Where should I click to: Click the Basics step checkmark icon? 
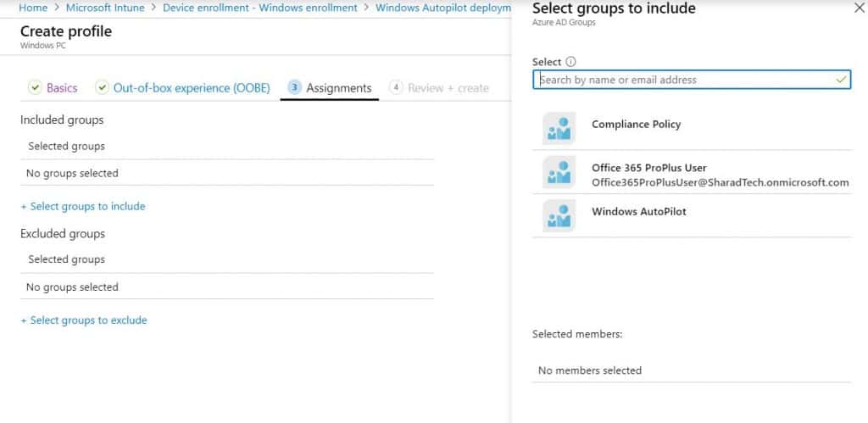click(x=35, y=87)
